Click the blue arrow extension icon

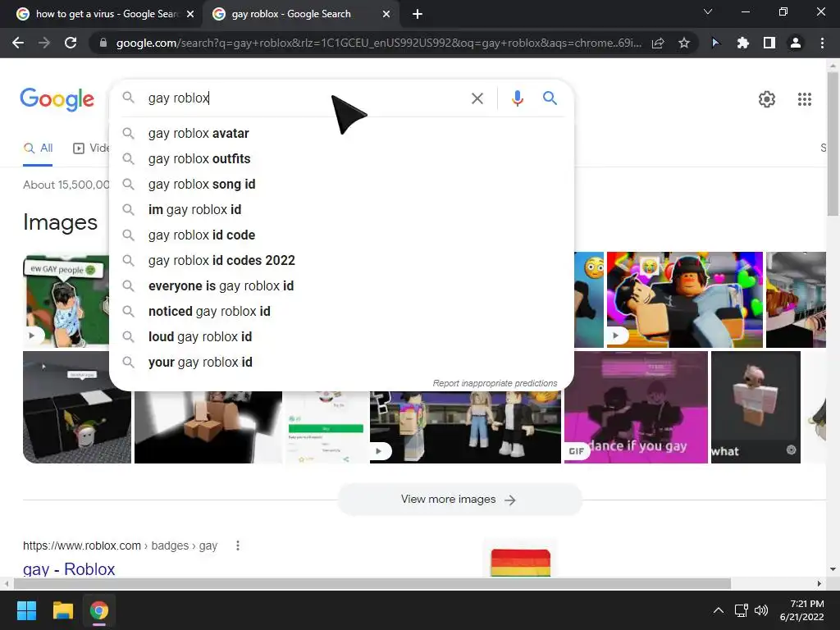click(715, 43)
